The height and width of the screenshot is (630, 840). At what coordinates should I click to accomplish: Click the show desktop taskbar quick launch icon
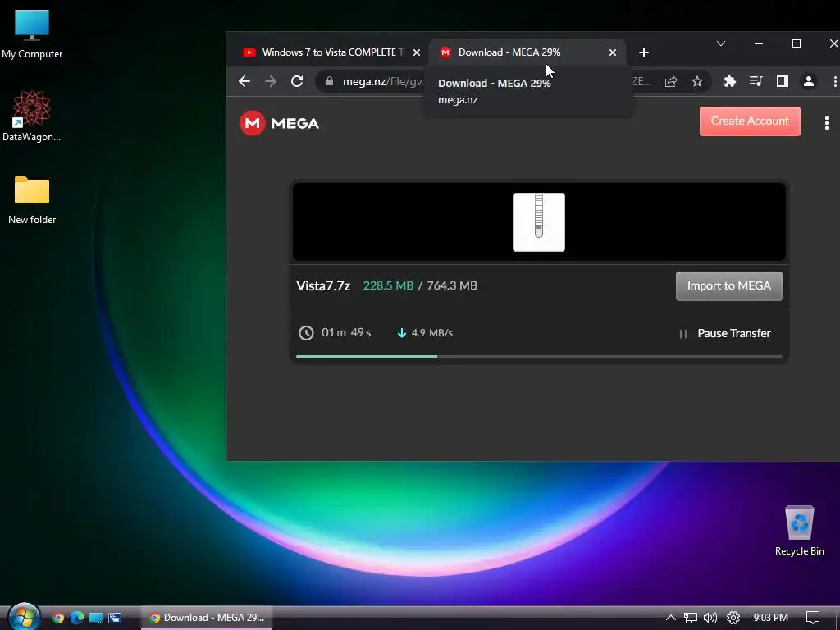(x=96, y=618)
